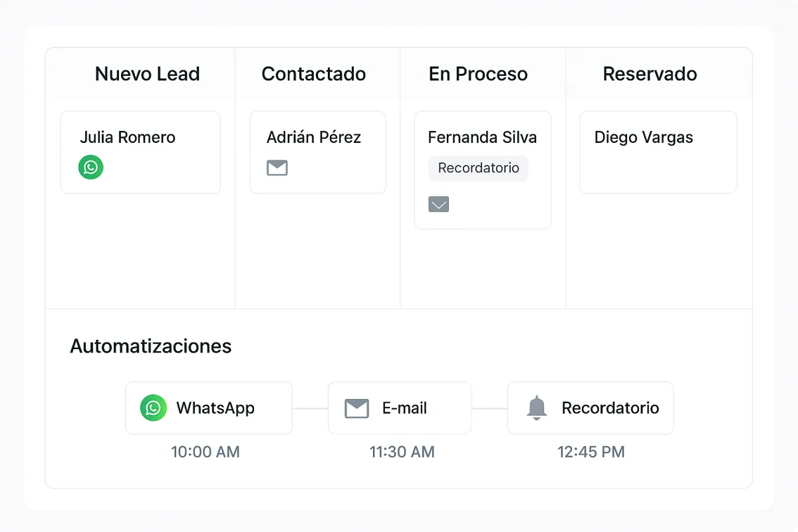Click the 12:45 PM timestamp

[x=591, y=452]
